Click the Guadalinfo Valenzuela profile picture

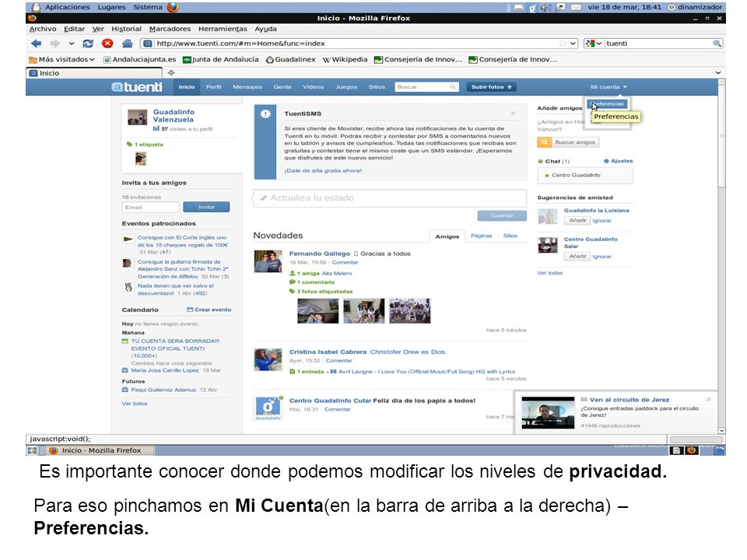137,117
